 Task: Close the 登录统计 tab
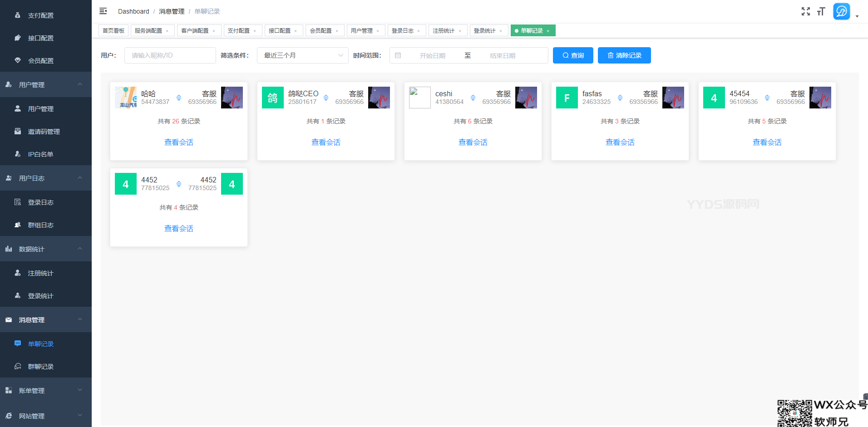click(x=501, y=31)
